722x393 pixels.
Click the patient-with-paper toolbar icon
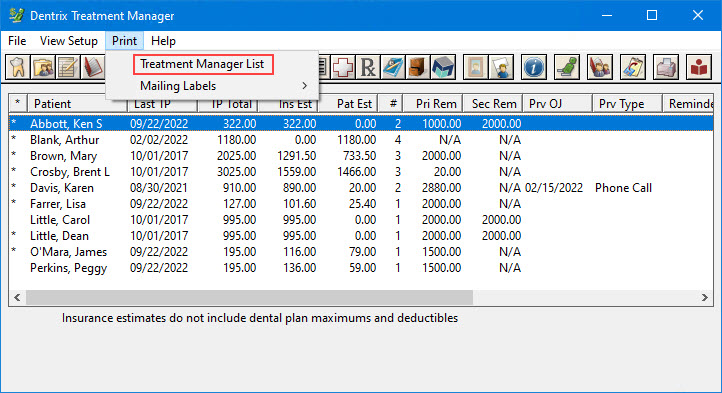pyautogui.click(x=501, y=68)
